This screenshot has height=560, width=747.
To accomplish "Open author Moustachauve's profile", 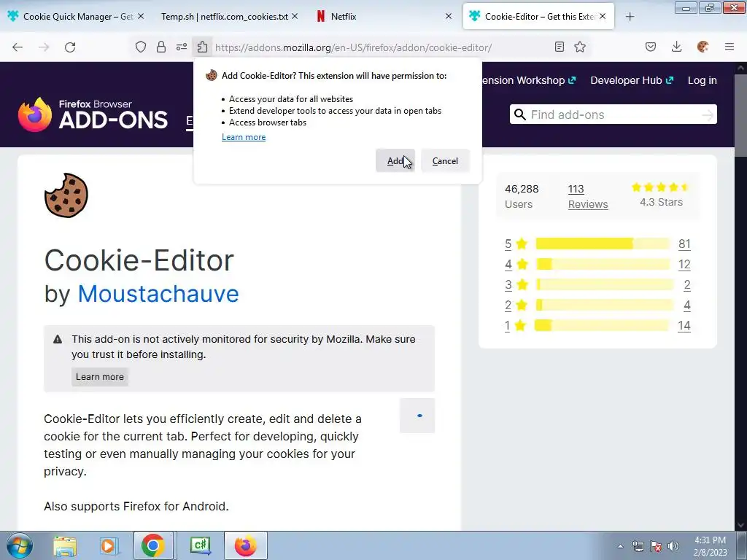I will coord(158,293).
